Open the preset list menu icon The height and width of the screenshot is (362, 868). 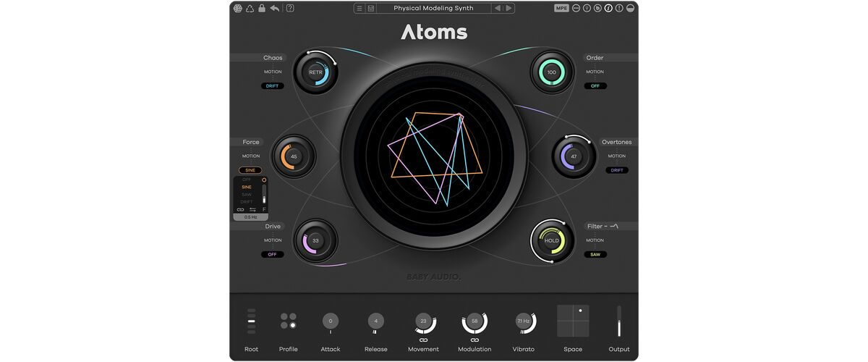(x=359, y=9)
